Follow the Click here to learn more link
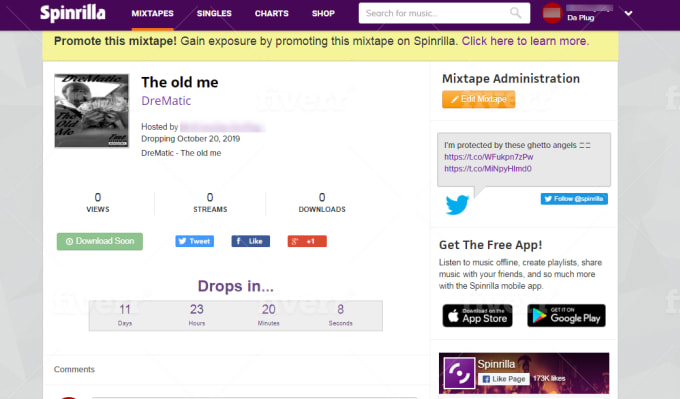The image size is (680, 399). coord(525,41)
